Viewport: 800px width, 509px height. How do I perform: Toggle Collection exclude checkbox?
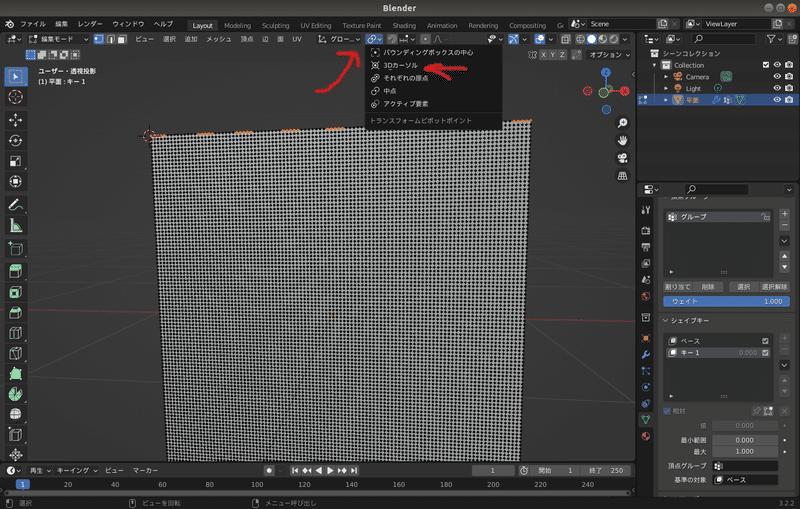click(765, 65)
